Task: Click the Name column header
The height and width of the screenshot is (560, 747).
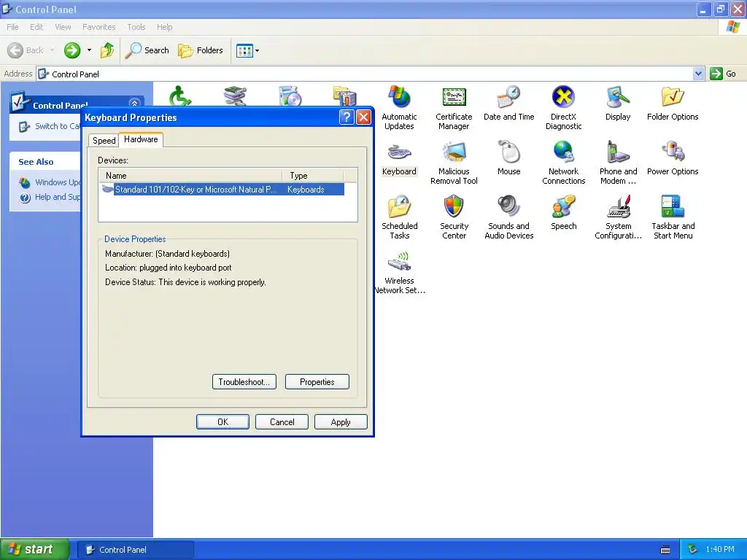Action: [x=190, y=175]
